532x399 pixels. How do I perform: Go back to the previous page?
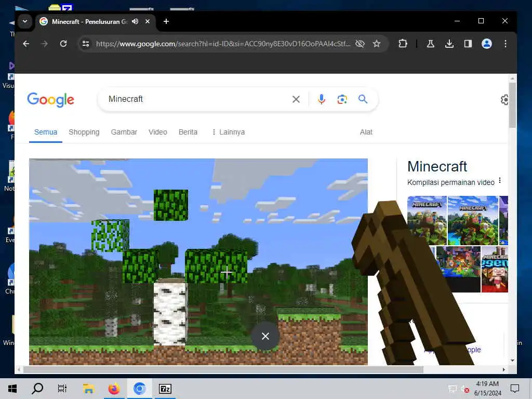(26, 44)
